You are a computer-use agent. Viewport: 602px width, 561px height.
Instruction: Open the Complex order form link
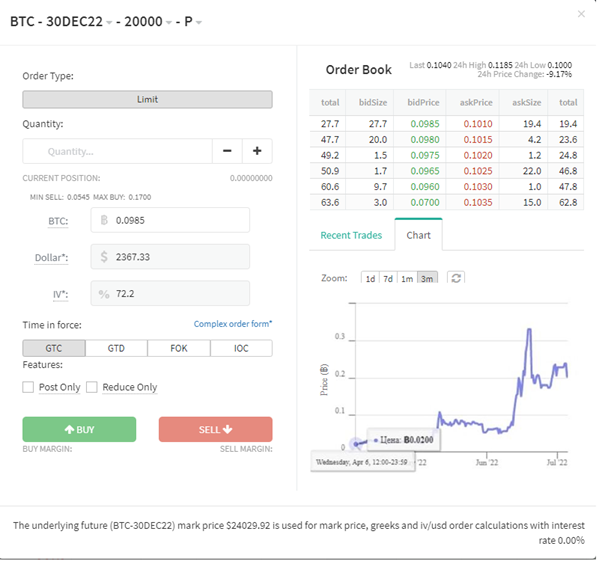click(233, 324)
